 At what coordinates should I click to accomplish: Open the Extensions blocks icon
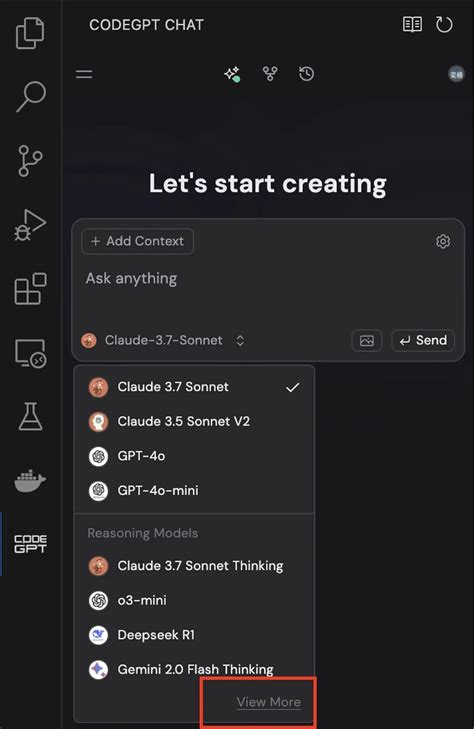(30, 289)
